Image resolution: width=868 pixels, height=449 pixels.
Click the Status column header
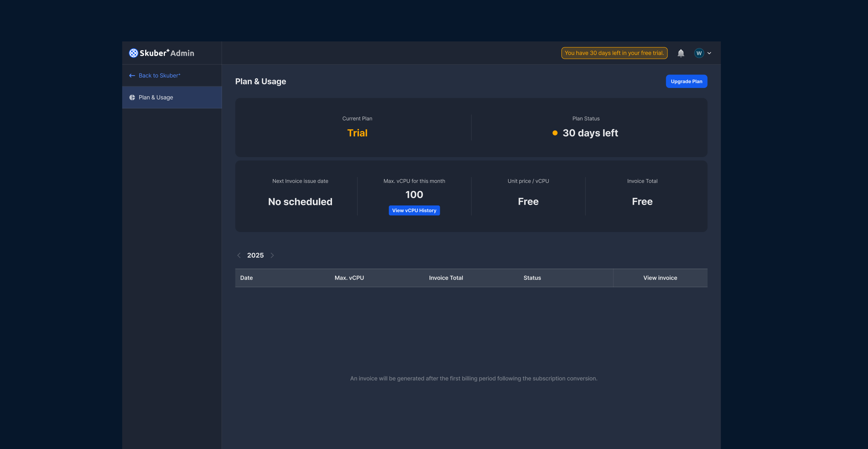pos(532,278)
